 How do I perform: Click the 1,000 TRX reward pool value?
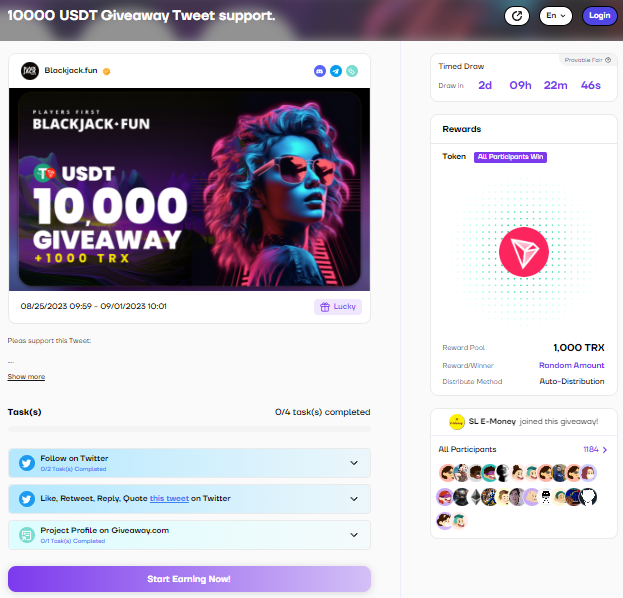pyautogui.click(x=579, y=348)
